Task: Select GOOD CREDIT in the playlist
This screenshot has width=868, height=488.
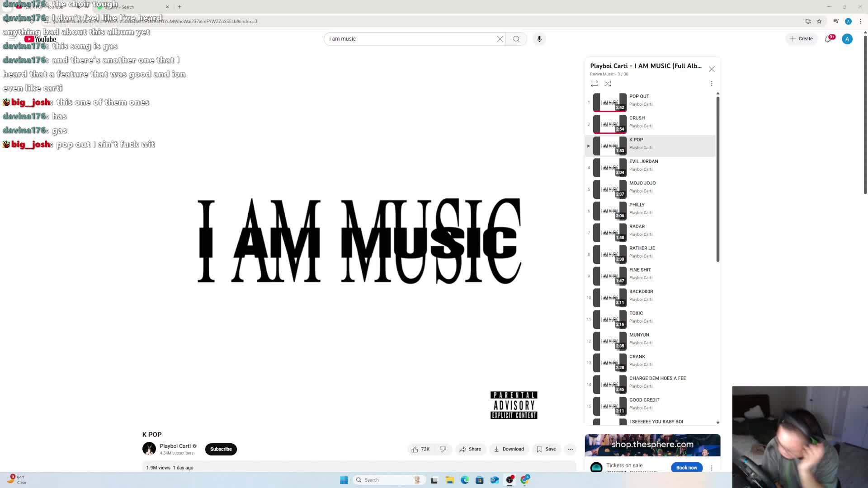Action: point(651,406)
